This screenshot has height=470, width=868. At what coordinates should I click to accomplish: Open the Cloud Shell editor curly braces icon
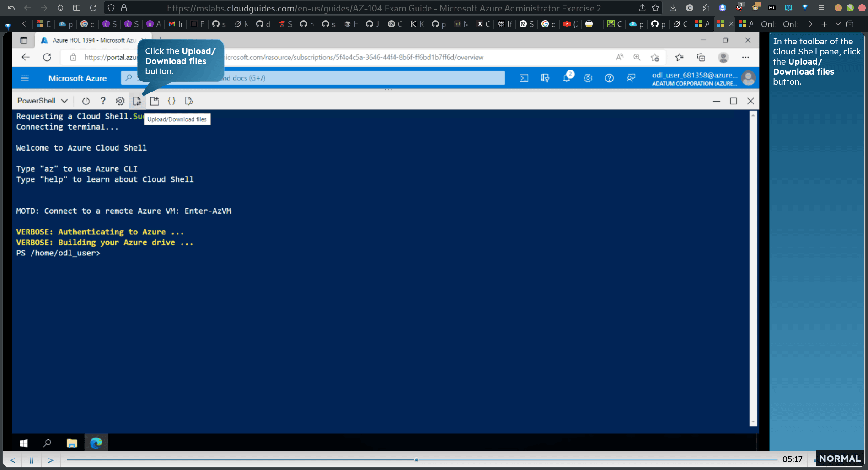pyautogui.click(x=171, y=101)
